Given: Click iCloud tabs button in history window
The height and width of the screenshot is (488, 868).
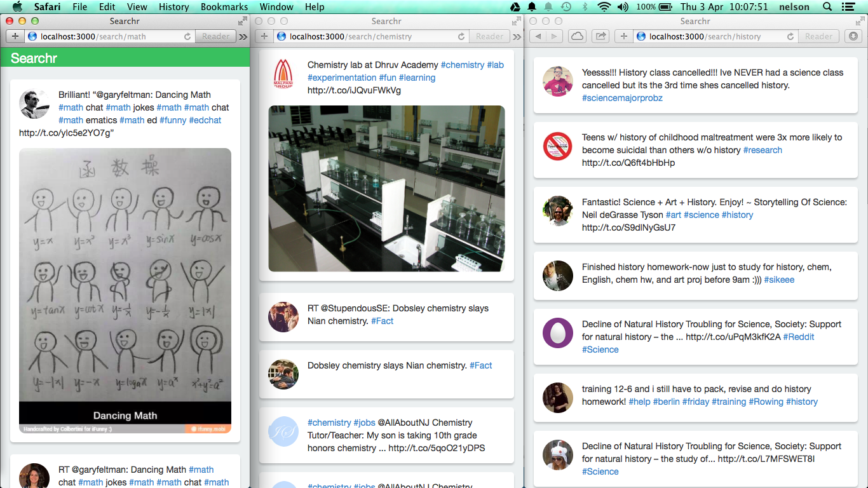Looking at the screenshot, I should tap(577, 36).
